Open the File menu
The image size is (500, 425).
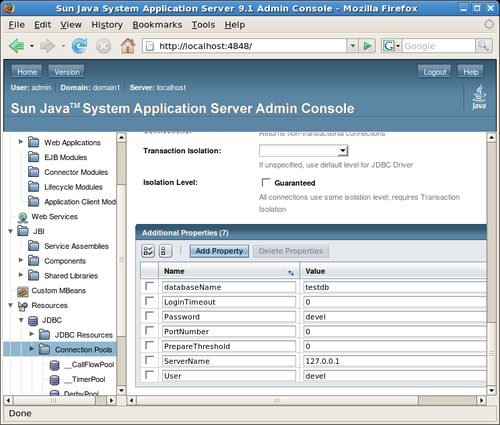pyautogui.click(x=16, y=25)
